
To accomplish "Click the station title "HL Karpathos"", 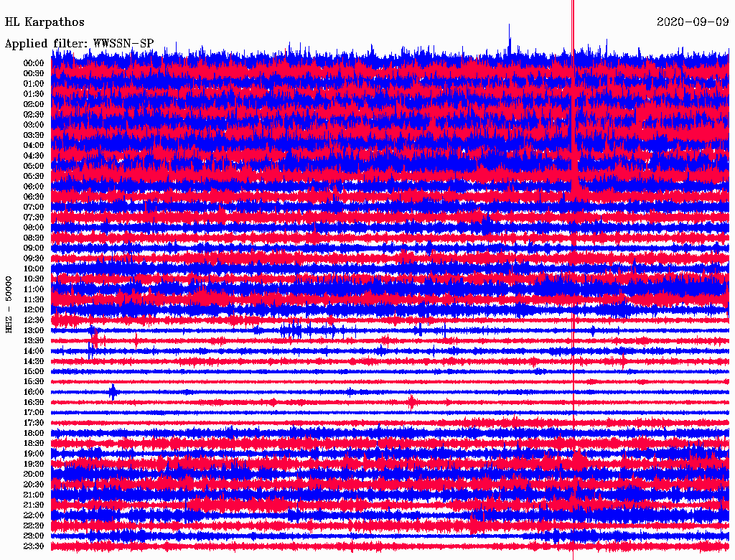I will (x=45, y=22).
